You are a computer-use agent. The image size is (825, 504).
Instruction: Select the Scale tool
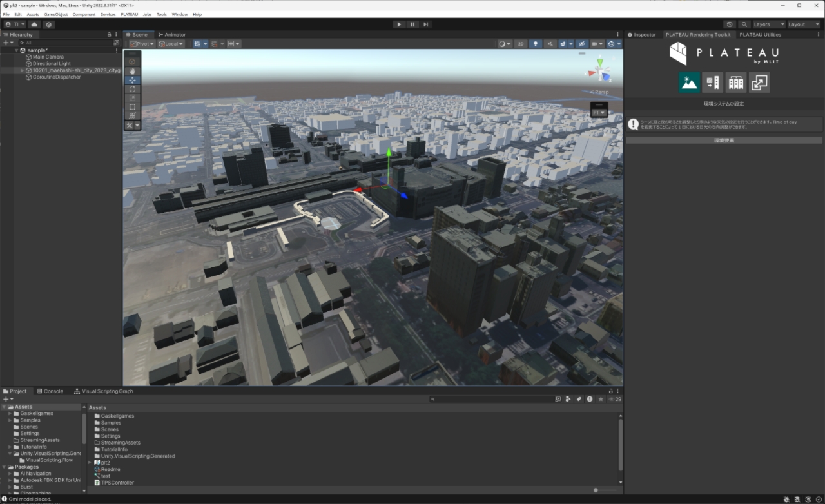(x=132, y=98)
